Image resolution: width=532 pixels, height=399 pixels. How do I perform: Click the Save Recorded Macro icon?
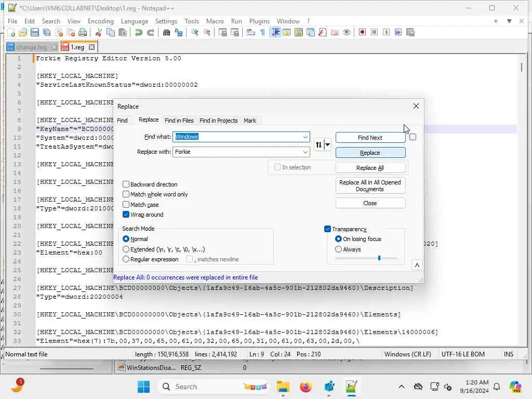[410, 33]
